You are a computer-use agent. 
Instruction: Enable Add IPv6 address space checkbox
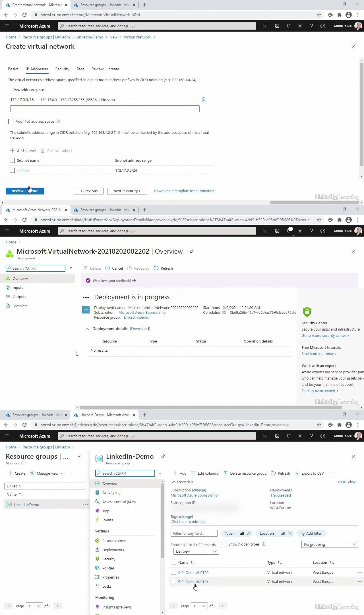[11, 122]
